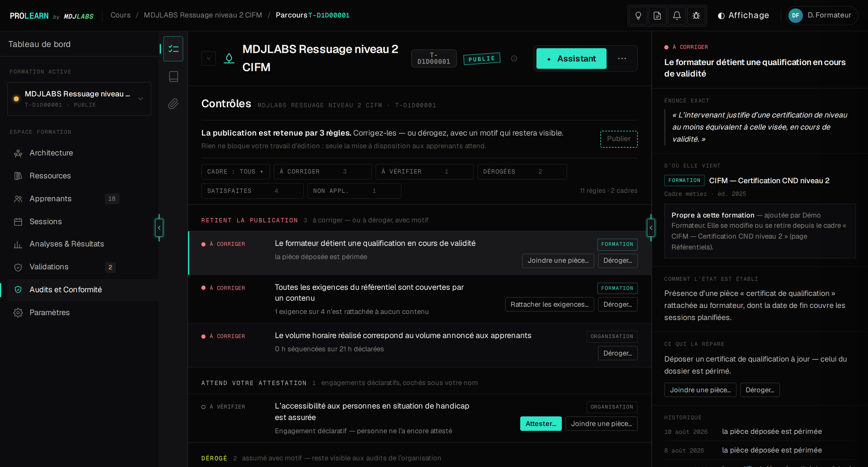868x467 pixels.
Task: Click the Attester button
Action: click(x=541, y=424)
